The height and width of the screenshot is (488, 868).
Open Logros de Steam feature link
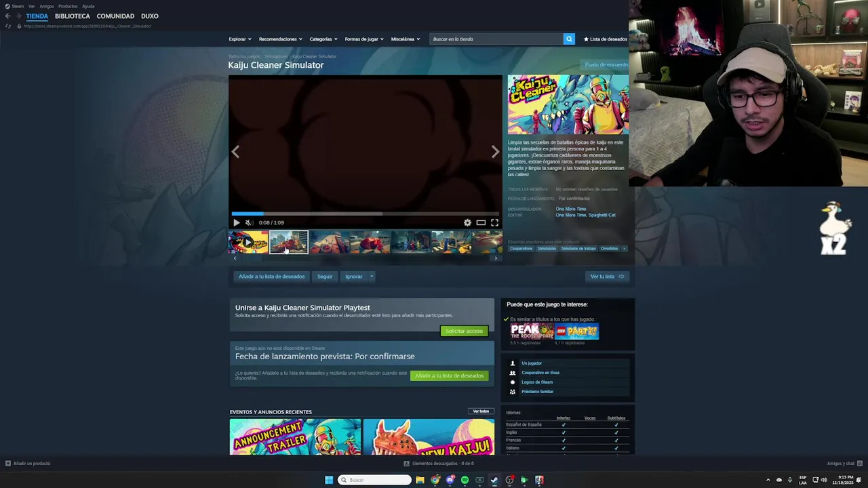537,382
